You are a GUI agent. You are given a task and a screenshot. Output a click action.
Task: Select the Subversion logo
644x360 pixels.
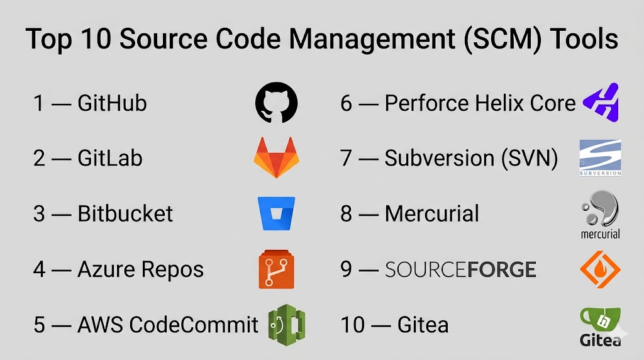pyautogui.click(x=599, y=157)
